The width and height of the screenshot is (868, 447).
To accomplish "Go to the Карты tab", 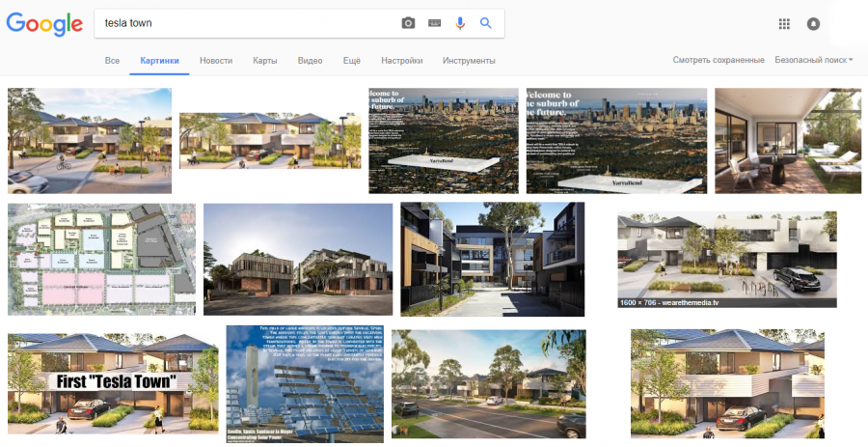I will pyautogui.click(x=264, y=61).
